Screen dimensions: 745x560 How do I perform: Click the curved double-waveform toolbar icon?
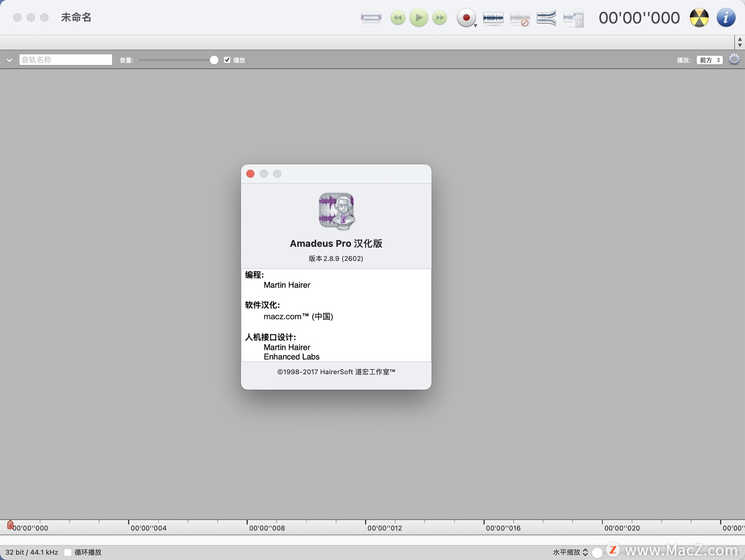point(546,18)
